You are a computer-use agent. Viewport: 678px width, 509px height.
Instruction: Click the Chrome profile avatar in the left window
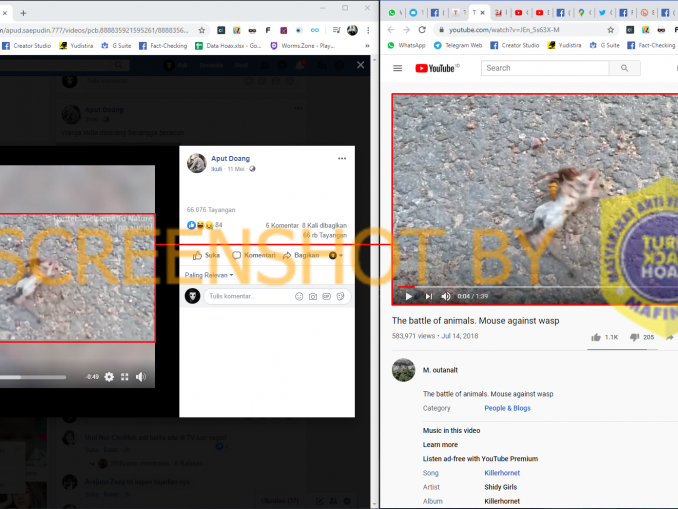point(352,30)
